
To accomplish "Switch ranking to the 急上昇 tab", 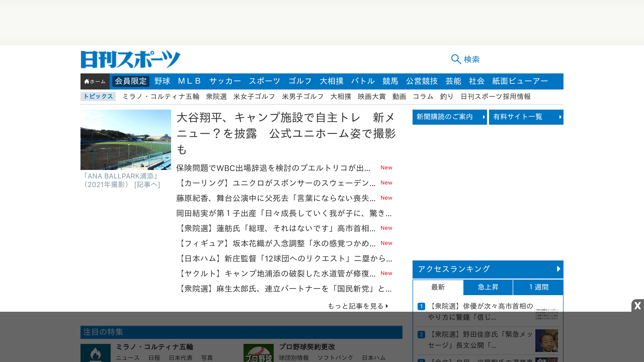I will [x=488, y=287].
